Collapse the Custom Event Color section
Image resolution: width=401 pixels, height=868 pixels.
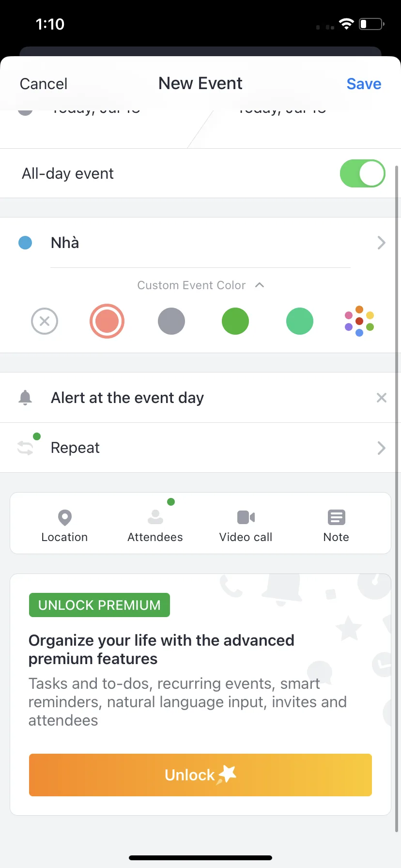click(260, 285)
